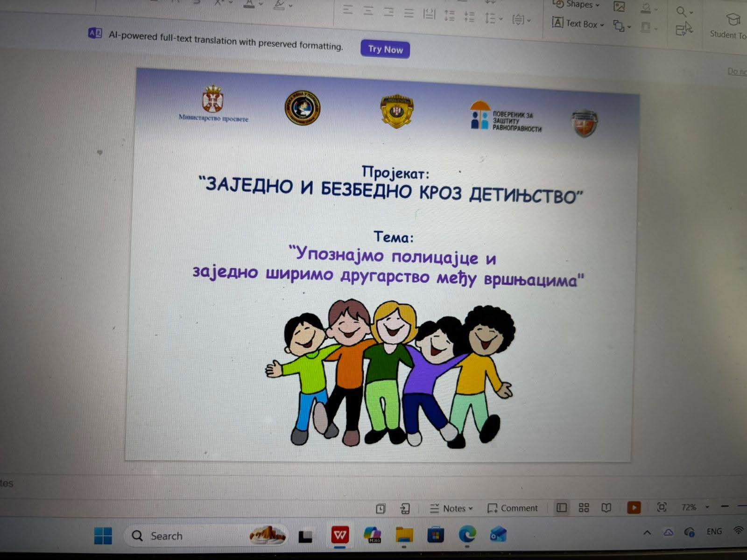Insert a picture using the image icon

(x=619, y=7)
